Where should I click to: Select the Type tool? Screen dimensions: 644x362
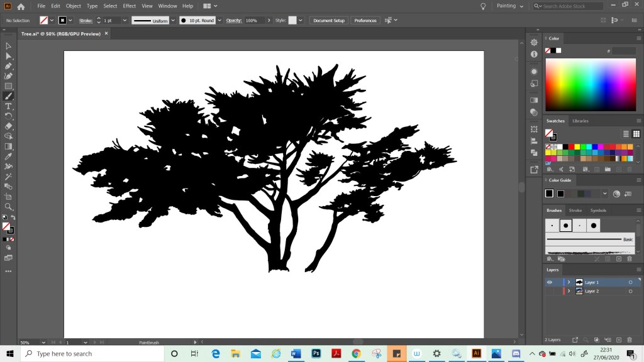pyautogui.click(x=9, y=106)
